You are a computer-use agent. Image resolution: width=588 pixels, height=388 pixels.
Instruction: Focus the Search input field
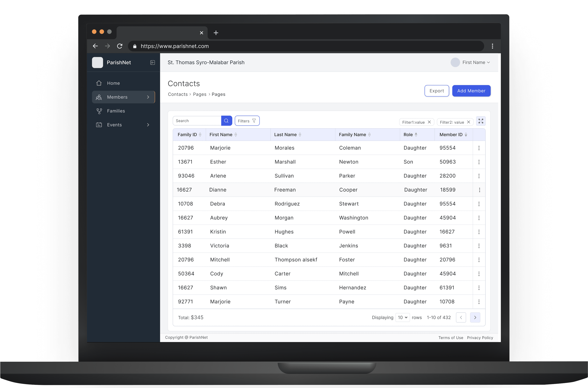(x=197, y=121)
